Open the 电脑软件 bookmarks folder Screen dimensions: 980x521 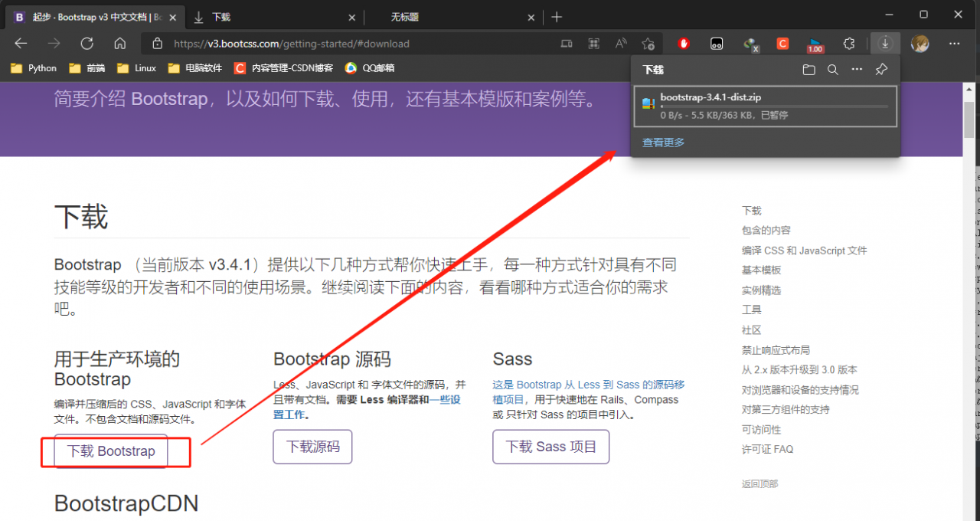194,68
